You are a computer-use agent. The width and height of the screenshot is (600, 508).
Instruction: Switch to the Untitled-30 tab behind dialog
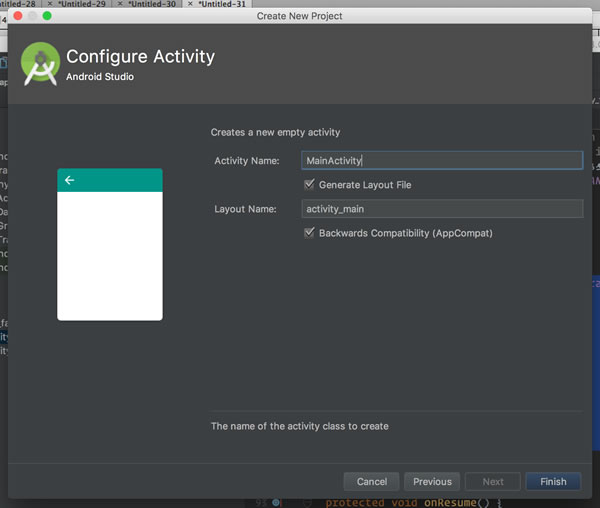pyautogui.click(x=152, y=4)
